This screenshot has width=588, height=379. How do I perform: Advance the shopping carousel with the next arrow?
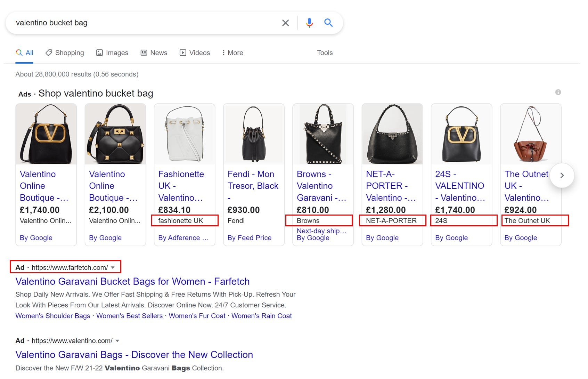[562, 175]
